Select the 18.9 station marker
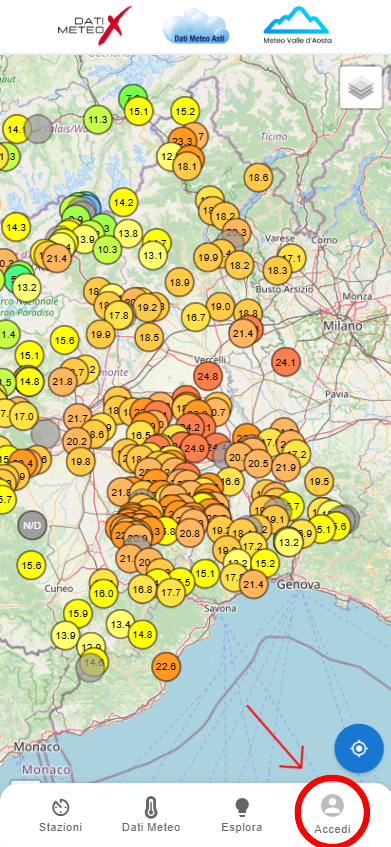This screenshot has width=391, height=847. [179, 282]
